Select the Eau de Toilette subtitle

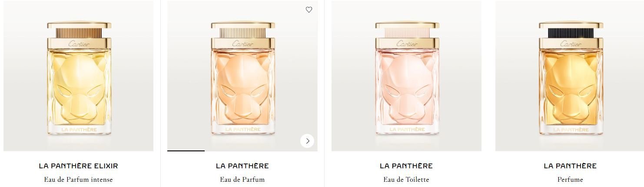click(406, 179)
